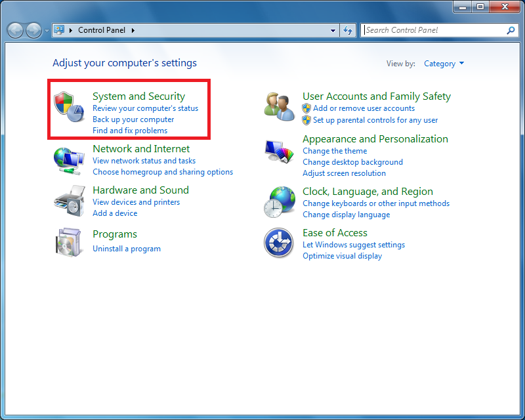Go forward with the Forward arrow button
The height and width of the screenshot is (420, 525).
tap(33, 30)
